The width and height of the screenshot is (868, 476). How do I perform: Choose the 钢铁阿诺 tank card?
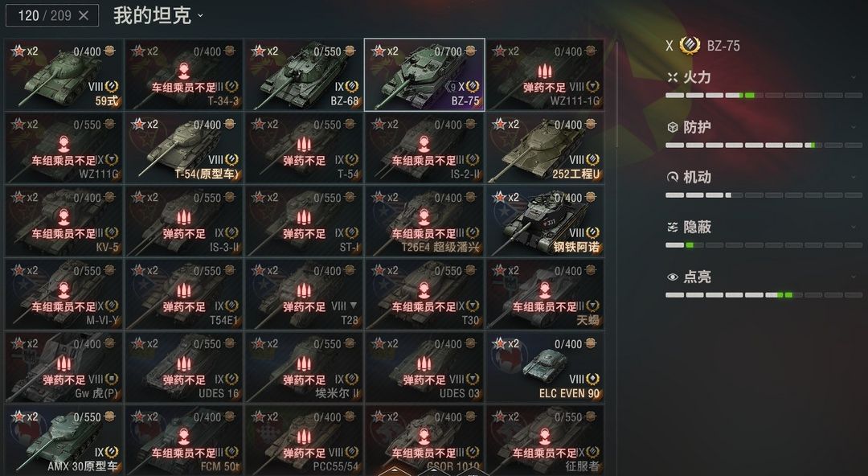pos(544,220)
